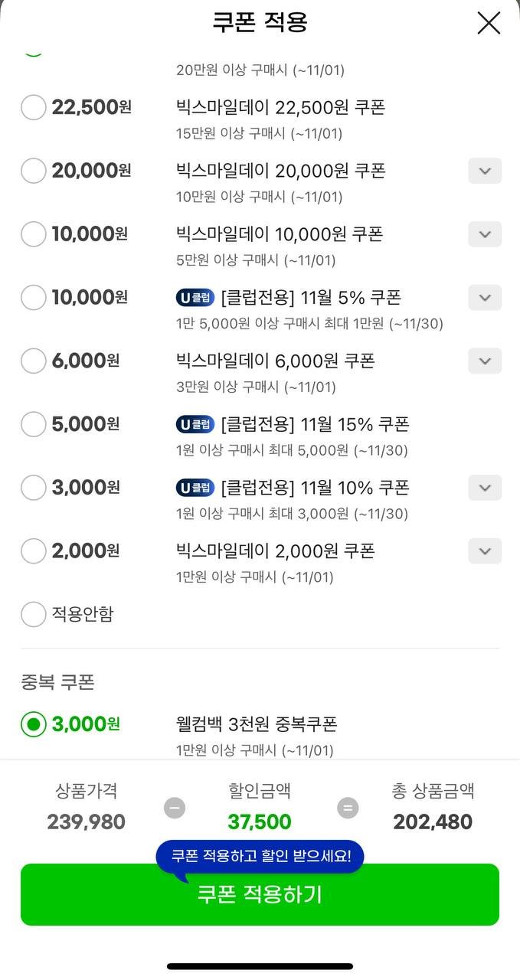Click the U클럽 badge on 11월 15% coupon
The image size is (520, 980).
[x=195, y=424]
